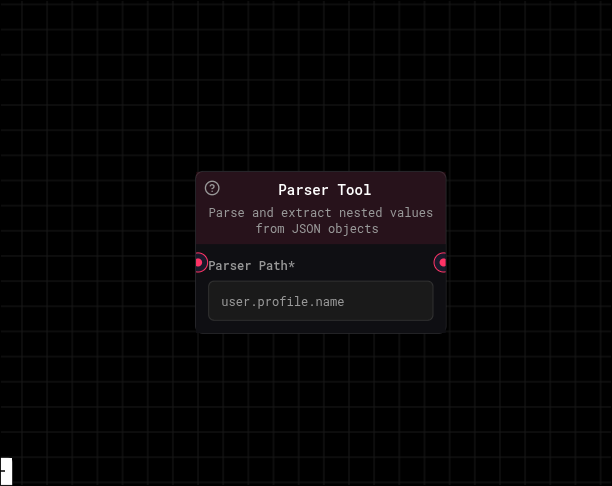Click the "Parse and extract nested values" text
The height and width of the screenshot is (486, 612).
[x=320, y=213]
